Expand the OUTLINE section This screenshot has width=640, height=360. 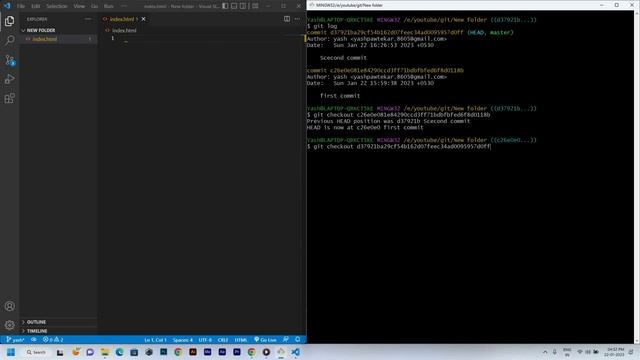(36, 322)
